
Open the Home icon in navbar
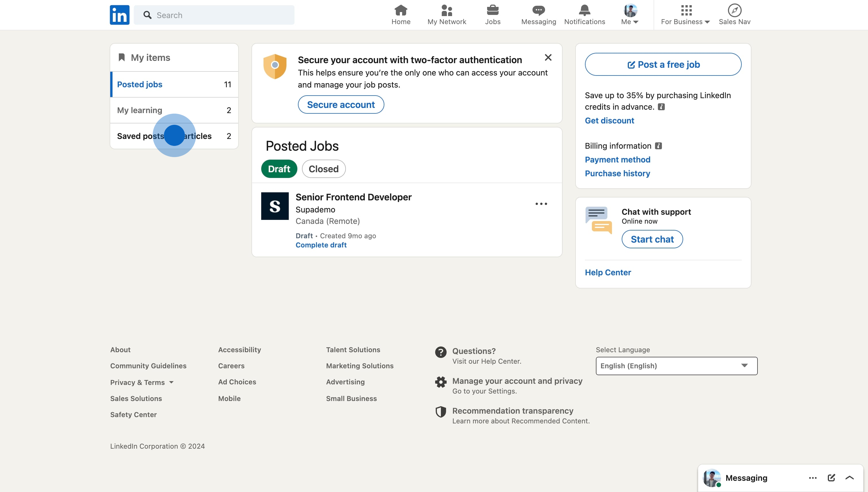401,11
